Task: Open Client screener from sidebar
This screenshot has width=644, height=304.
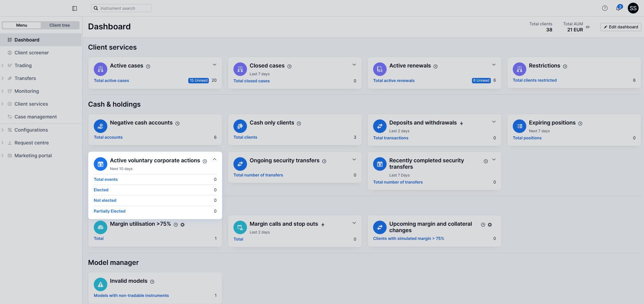Action: point(32,53)
